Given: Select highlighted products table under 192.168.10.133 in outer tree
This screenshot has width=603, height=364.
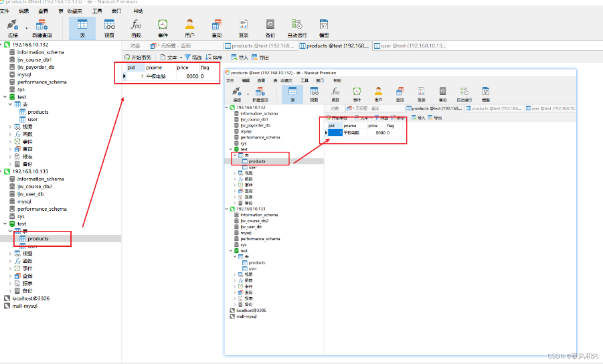Looking at the screenshot, I should click(x=37, y=239).
